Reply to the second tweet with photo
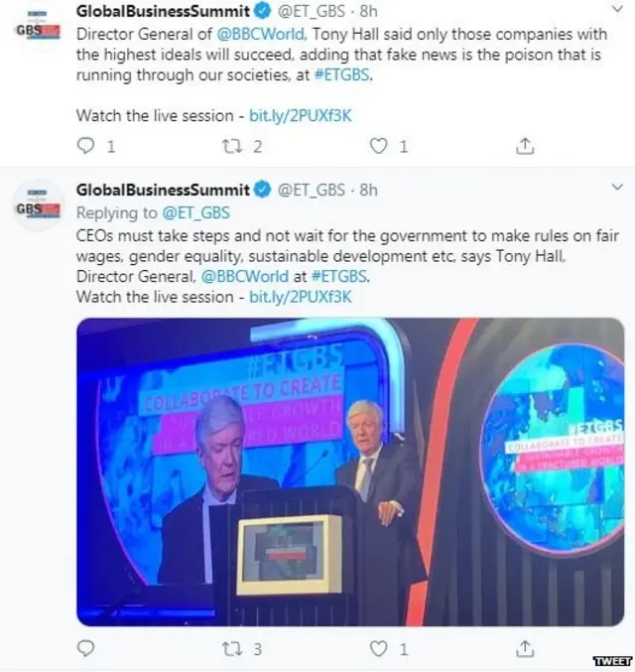635x672 pixels. coord(85,648)
